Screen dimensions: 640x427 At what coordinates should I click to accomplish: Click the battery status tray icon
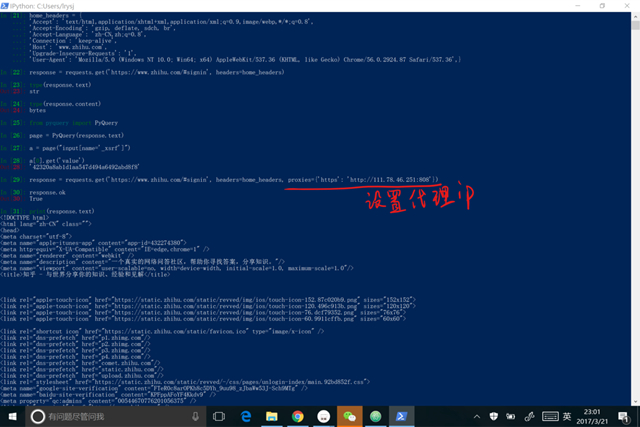[511, 416]
